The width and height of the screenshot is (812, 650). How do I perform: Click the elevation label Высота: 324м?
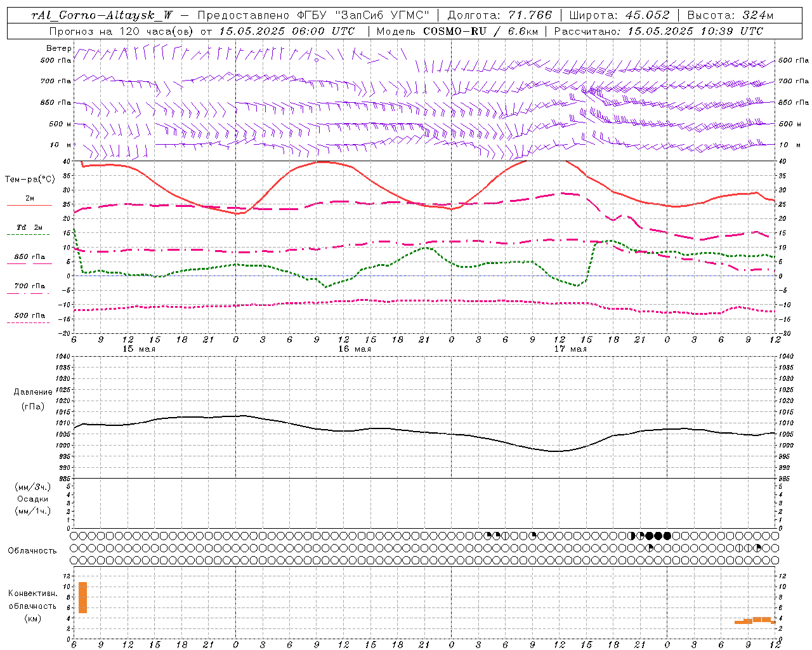click(x=730, y=15)
